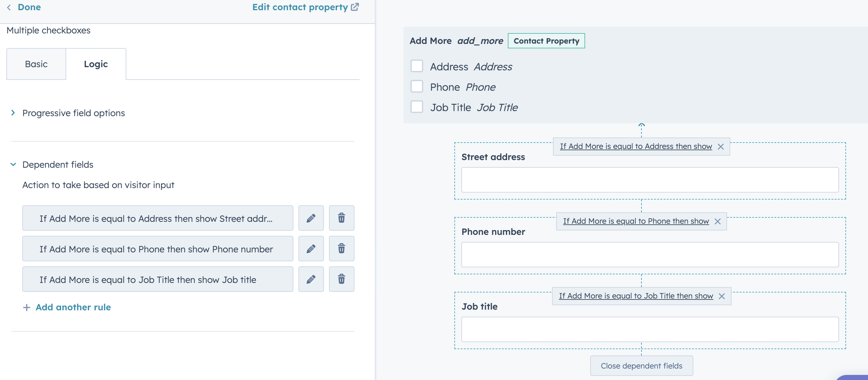Image resolution: width=868 pixels, height=380 pixels.
Task: Check the Address checkbox
Action: (x=416, y=66)
